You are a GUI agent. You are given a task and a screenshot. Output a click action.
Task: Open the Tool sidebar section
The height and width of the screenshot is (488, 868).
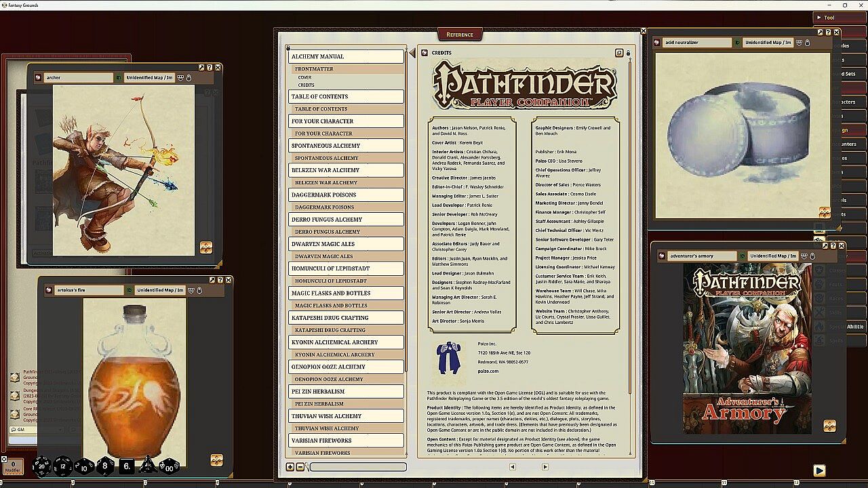[x=840, y=18]
